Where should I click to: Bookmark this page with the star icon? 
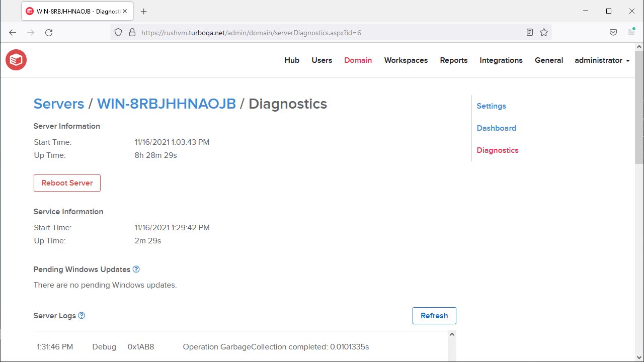point(543,32)
